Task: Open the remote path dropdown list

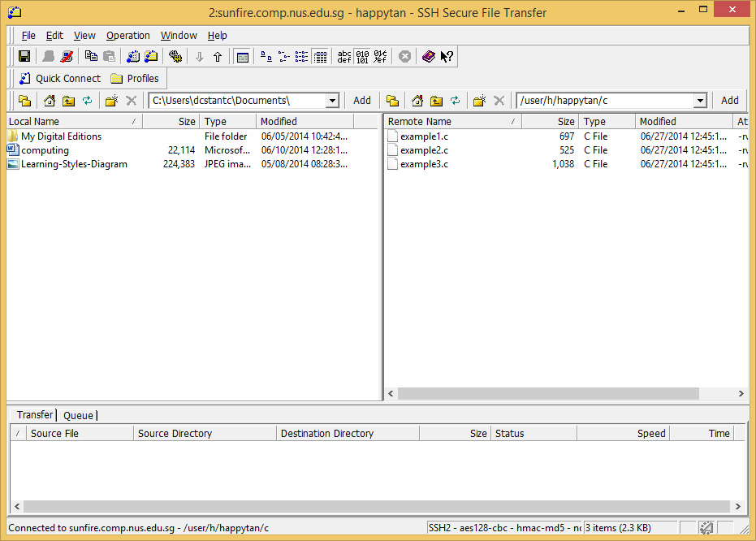Action: pos(700,101)
